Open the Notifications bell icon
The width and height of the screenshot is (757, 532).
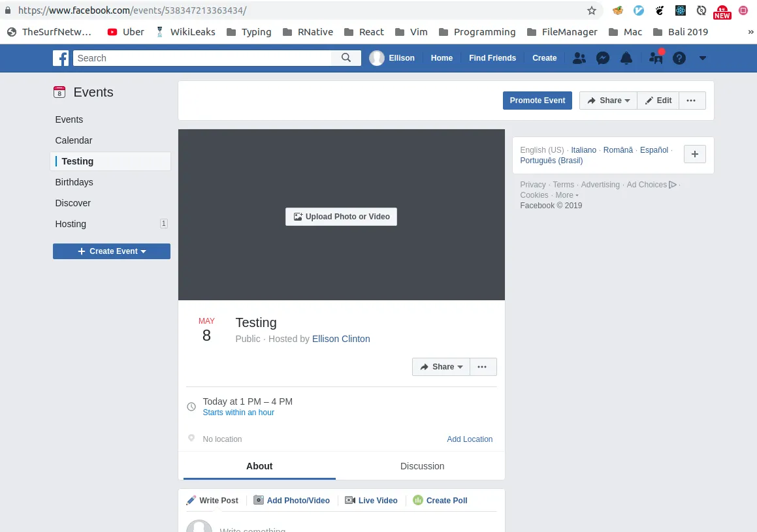[626, 58]
